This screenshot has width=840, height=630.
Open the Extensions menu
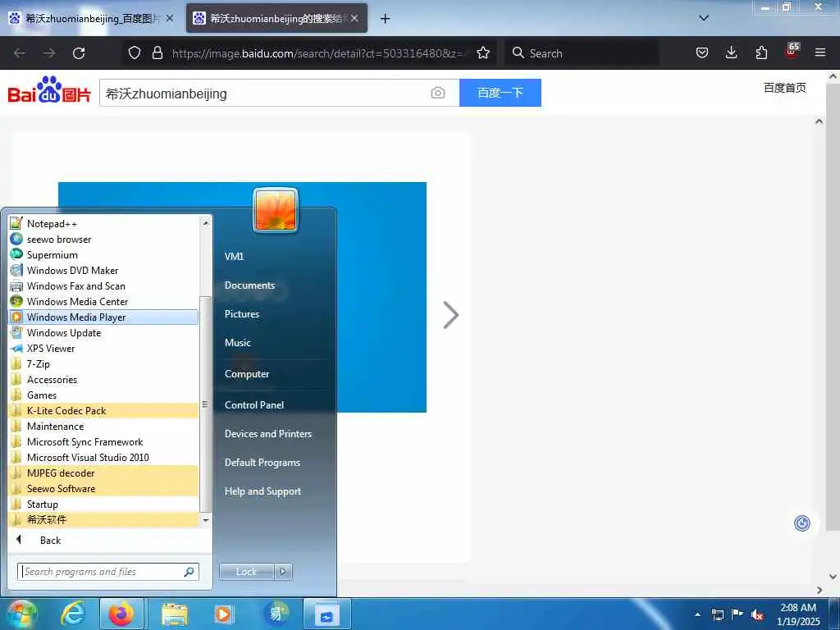point(761,52)
